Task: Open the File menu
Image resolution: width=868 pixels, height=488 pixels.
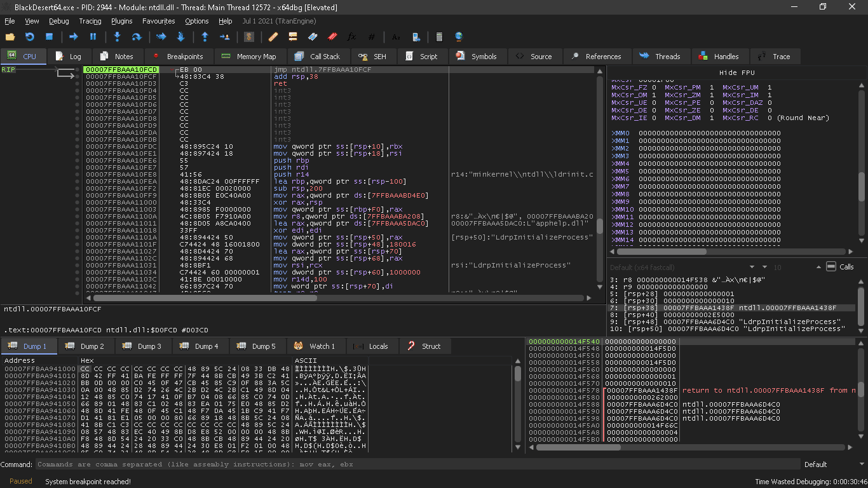Action: 10,21
